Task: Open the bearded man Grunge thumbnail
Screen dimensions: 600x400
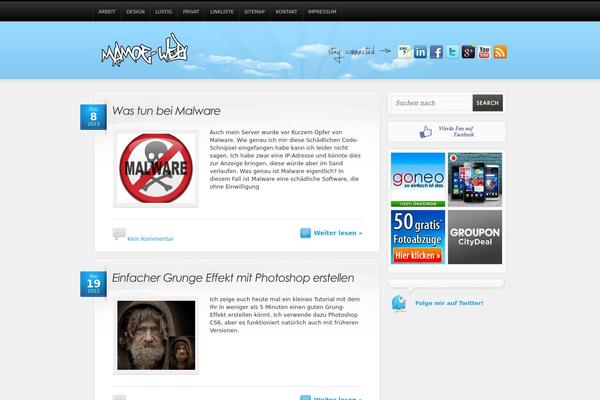Action: click(x=156, y=335)
